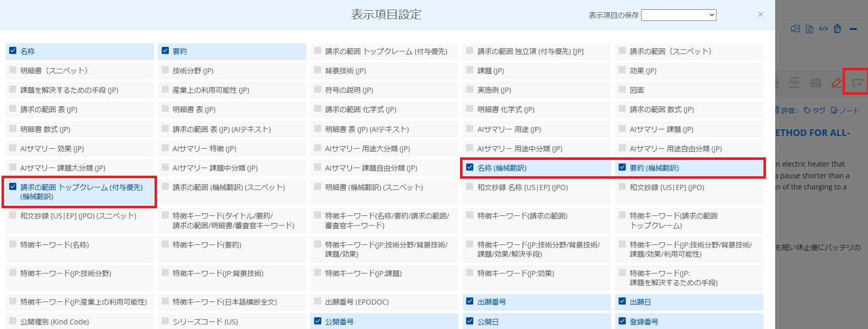Click the add display item icon

[x=857, y=83]
